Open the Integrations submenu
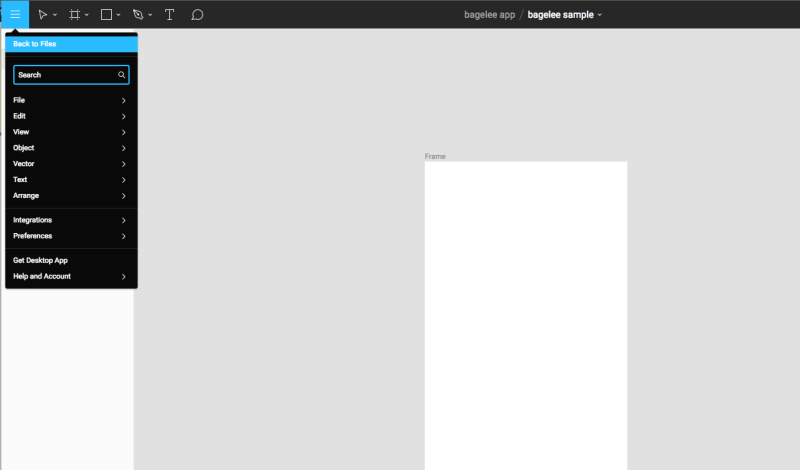The width and height of the screenshot is (800, 470). (71, 220)
